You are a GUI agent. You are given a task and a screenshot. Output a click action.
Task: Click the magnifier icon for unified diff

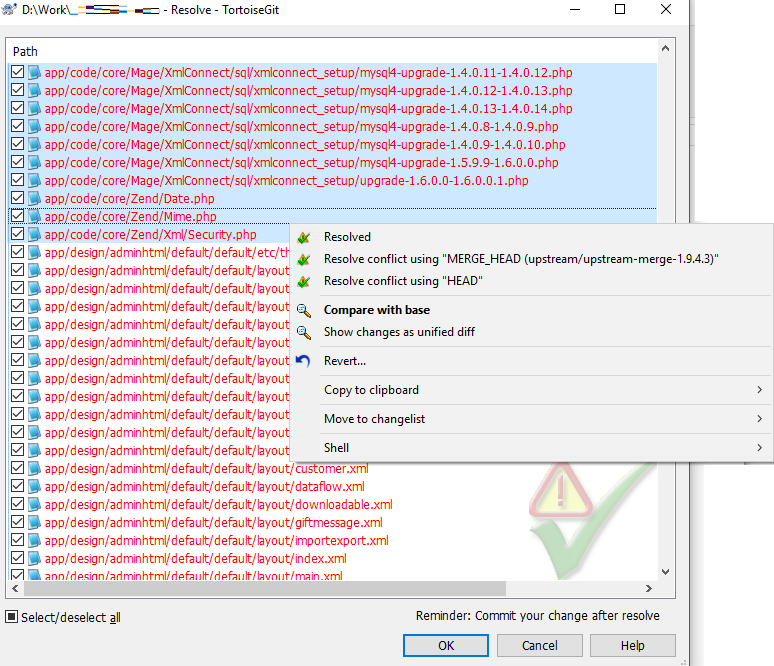point(305,332)
